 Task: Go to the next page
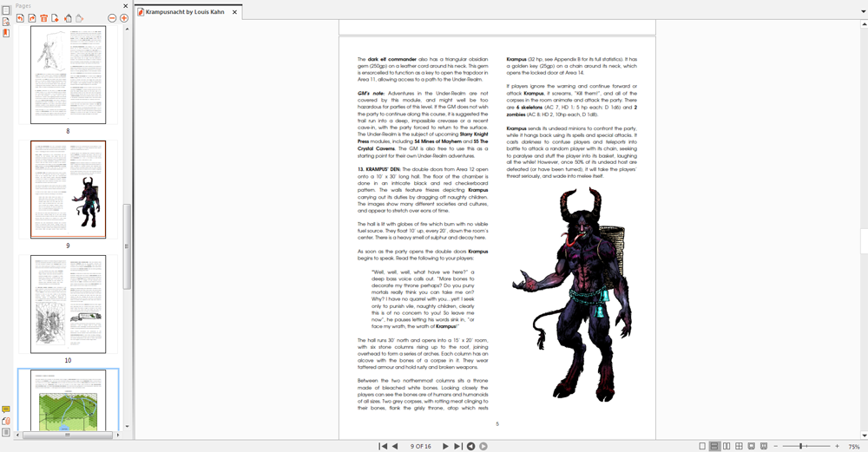445,446
